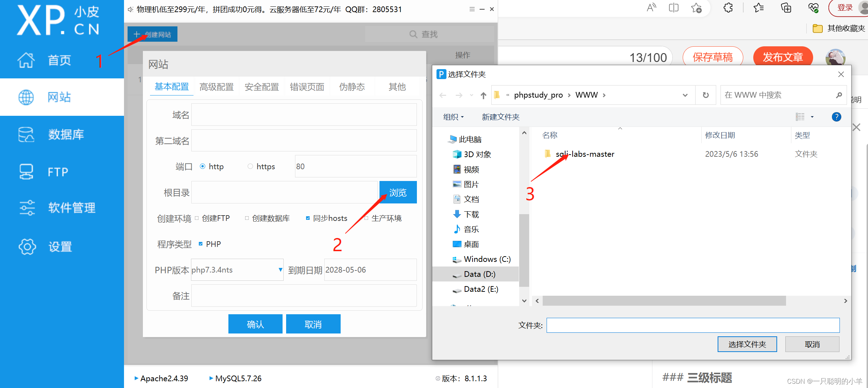Select the http port radio button
Image resolution: width=868 pixels, height=388 pixels.
pos(202,166)
